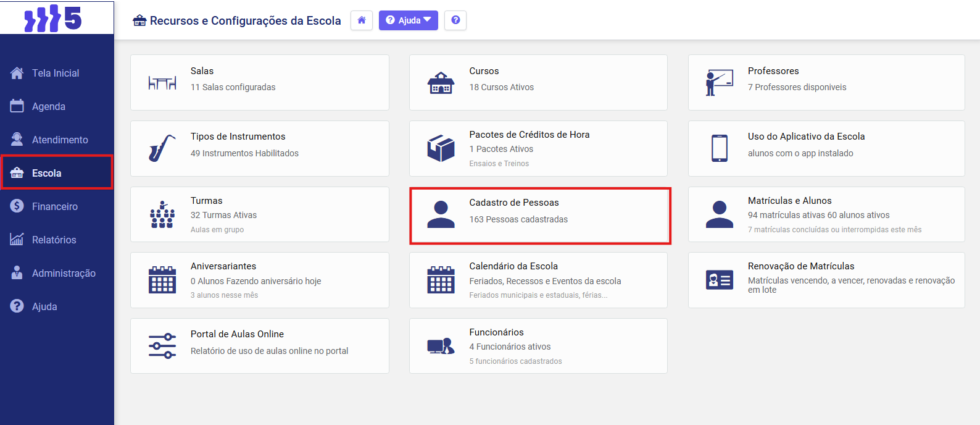This screenshot has height=425, width=980.
Task: Open Relatórios from the sidebar
Action: pos(54,240)
